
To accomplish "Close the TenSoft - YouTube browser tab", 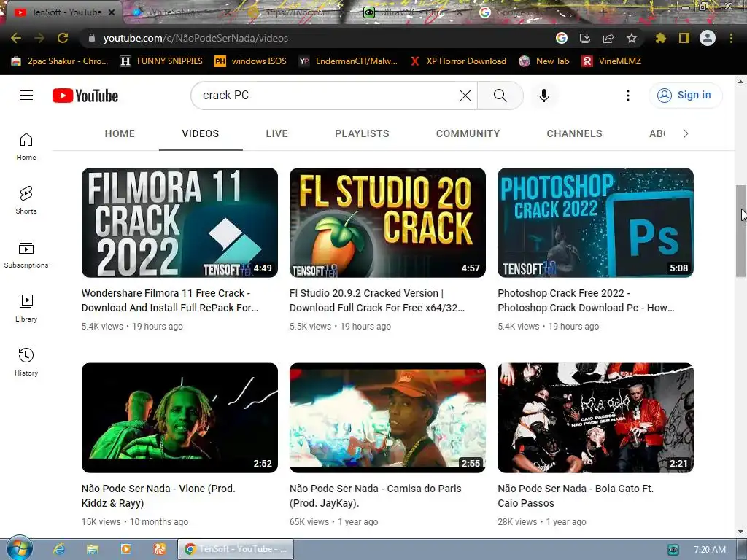I will (112, 12).
